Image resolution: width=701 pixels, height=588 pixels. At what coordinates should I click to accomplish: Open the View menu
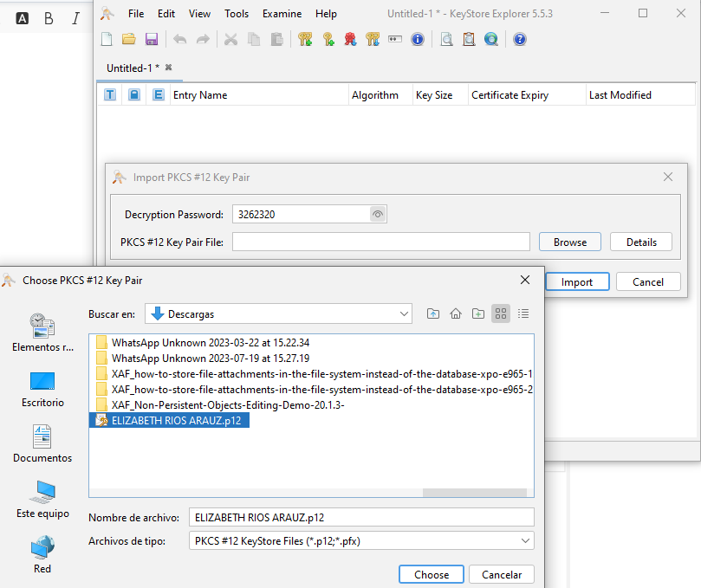tap(199, 14)
